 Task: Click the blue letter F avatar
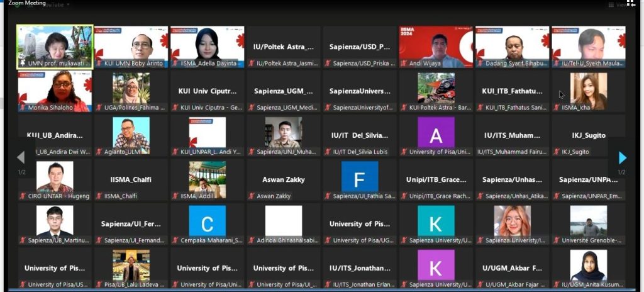coord(360,177)
